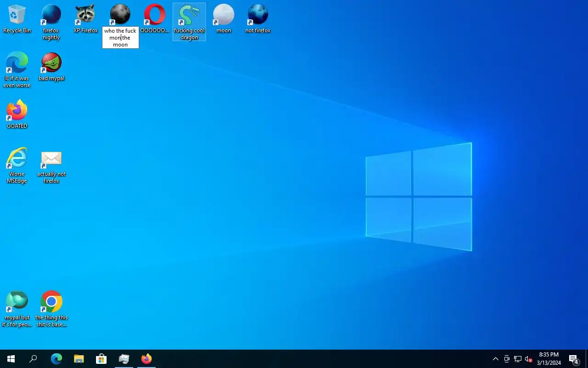Select the cool dragon shortcut icon

[189, 15]
